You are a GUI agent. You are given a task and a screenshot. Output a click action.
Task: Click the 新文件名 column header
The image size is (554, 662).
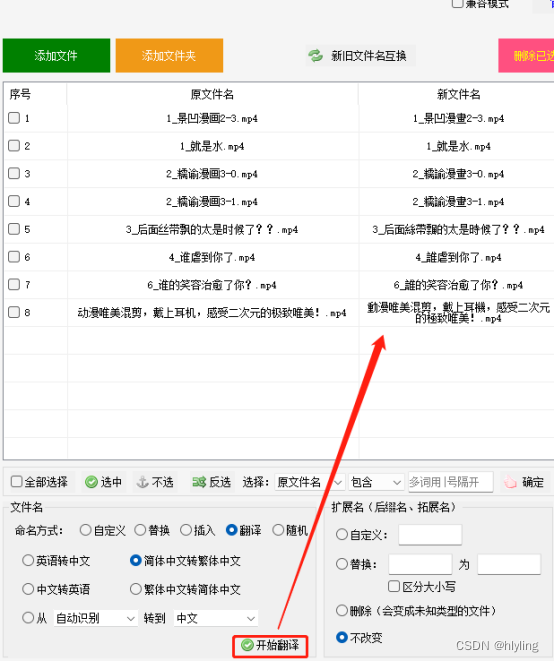click(x=458, y=94)
